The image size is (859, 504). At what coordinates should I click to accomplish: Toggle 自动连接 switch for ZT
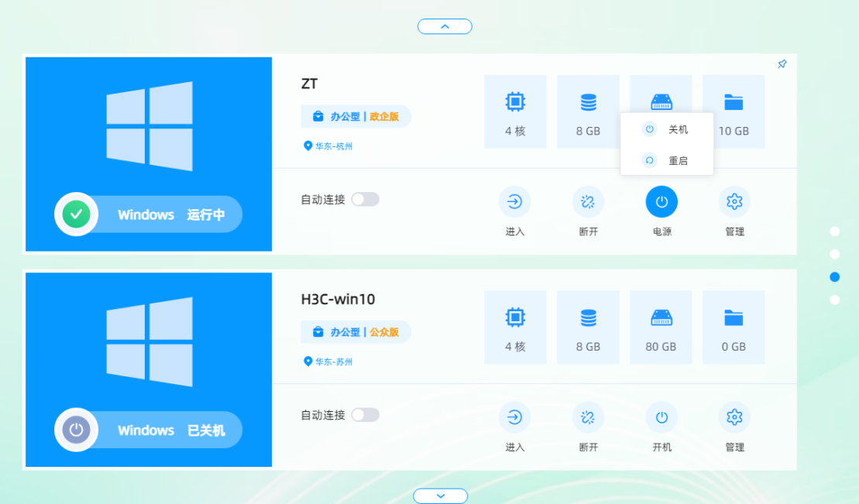click(x=366, y=200)
